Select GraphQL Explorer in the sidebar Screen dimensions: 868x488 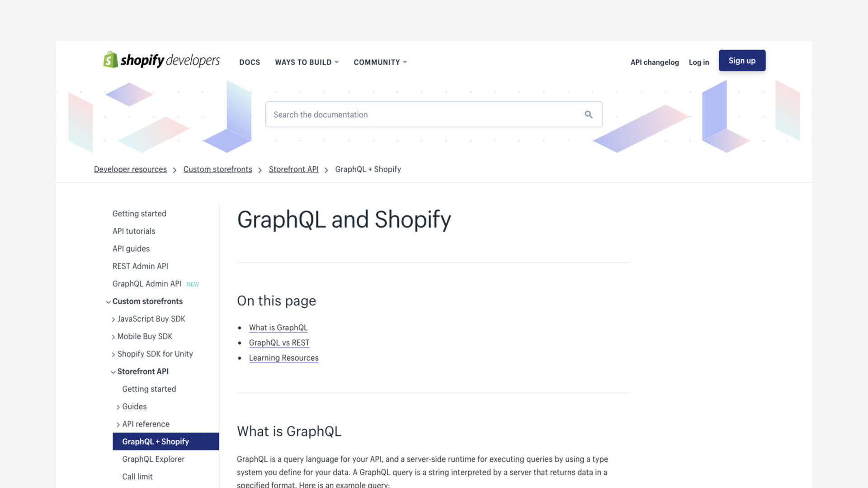[153, 459]
